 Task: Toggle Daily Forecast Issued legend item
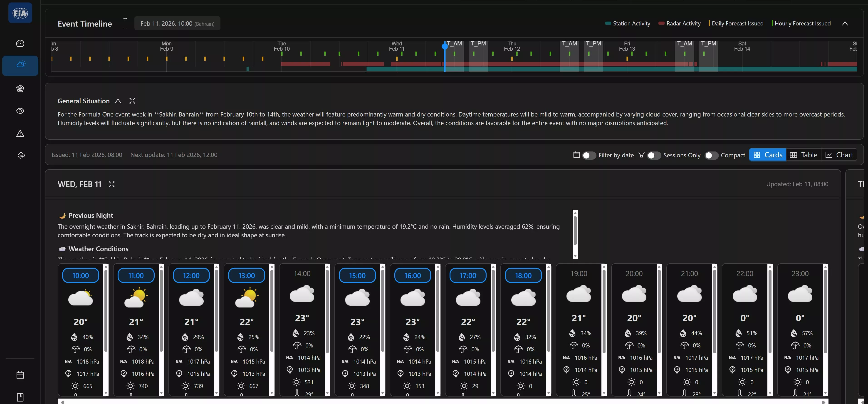coord(736,23)
